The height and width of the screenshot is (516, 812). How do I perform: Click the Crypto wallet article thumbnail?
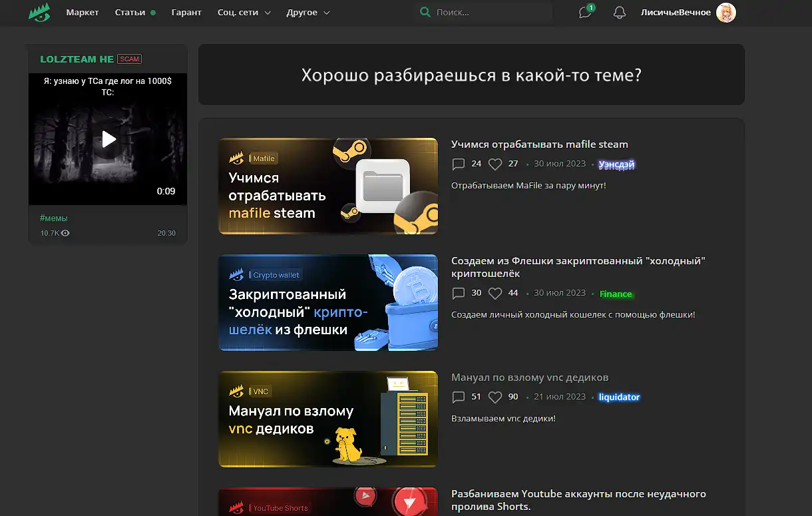coord(328,302)
